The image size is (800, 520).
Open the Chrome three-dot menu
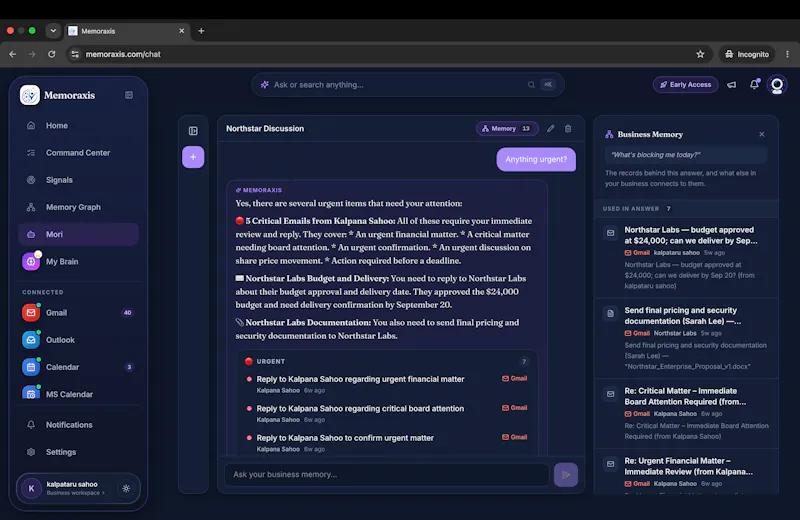[787, 54]
